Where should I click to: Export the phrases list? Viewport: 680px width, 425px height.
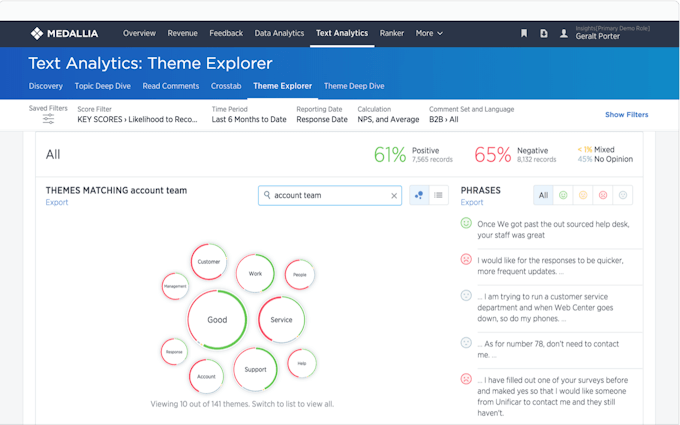tap(472, 202)
